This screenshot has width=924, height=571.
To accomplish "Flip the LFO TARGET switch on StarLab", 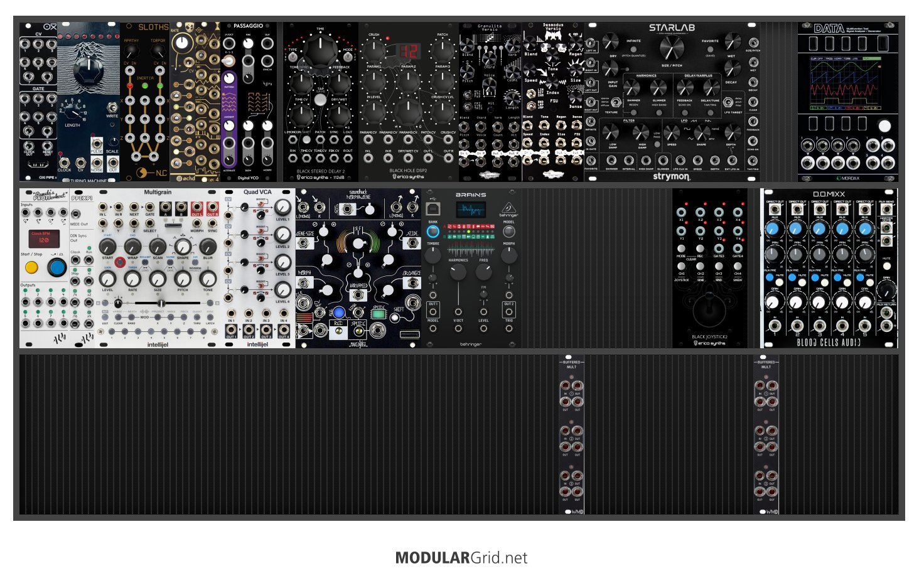I will click(x=728, y=102).
